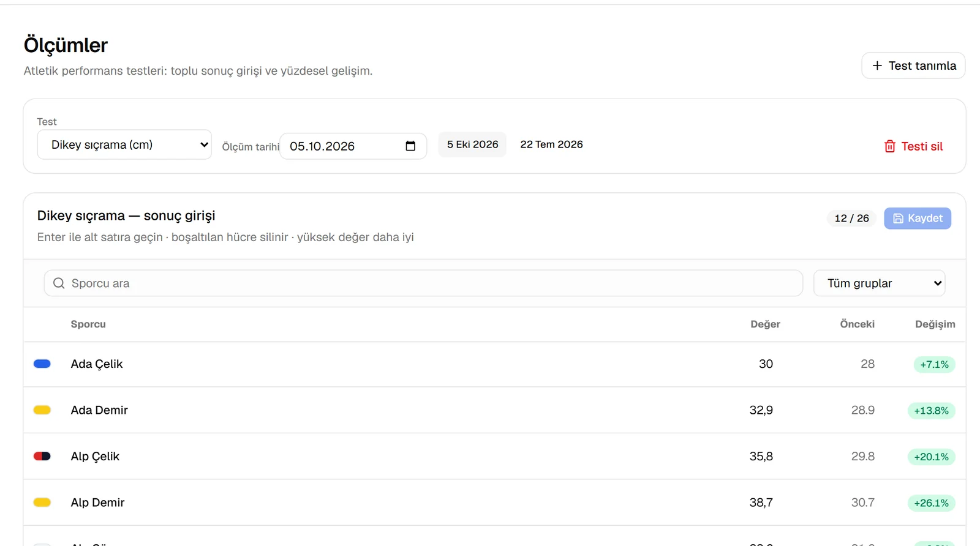Click Ada Demir's yellow group swatch
The height and width of the screenshot is (546, 980).
point(42,410)
